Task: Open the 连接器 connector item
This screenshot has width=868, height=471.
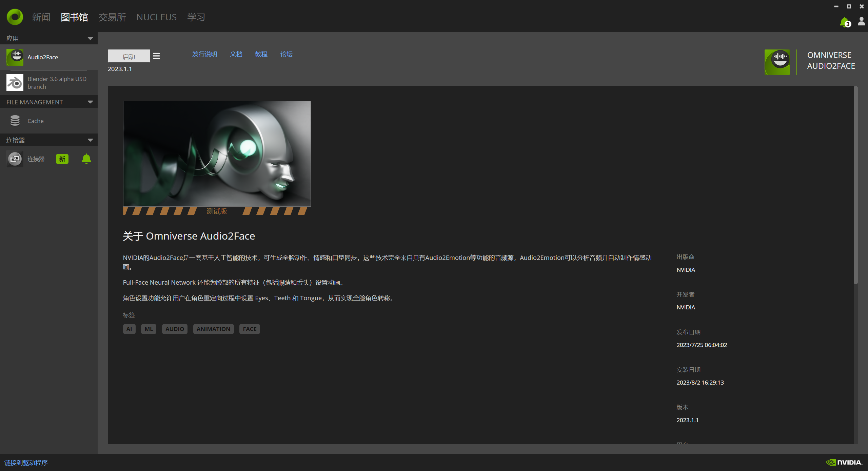Action: [36, 159]
